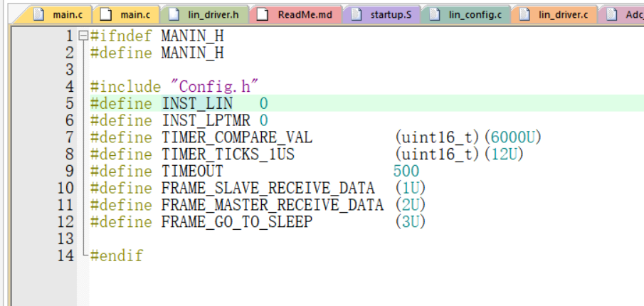Viewport: 644px width, 306px height.
Task: Open the lin_config.c tab
Action: click(466, 15)
